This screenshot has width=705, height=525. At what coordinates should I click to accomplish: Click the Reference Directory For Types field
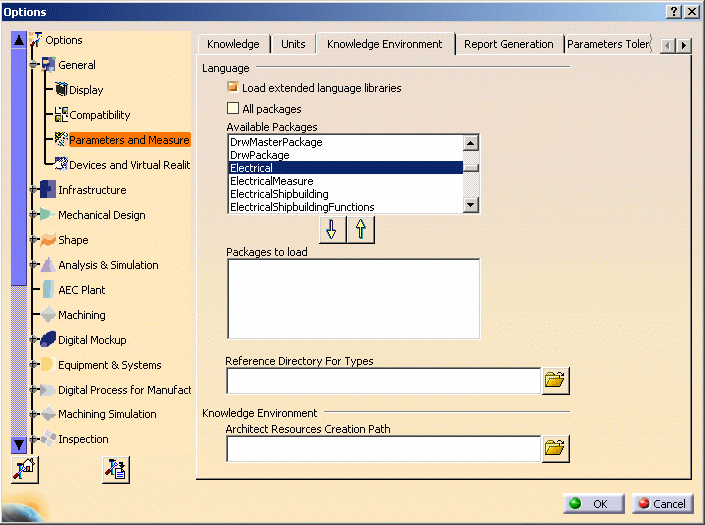coord(383,381)
